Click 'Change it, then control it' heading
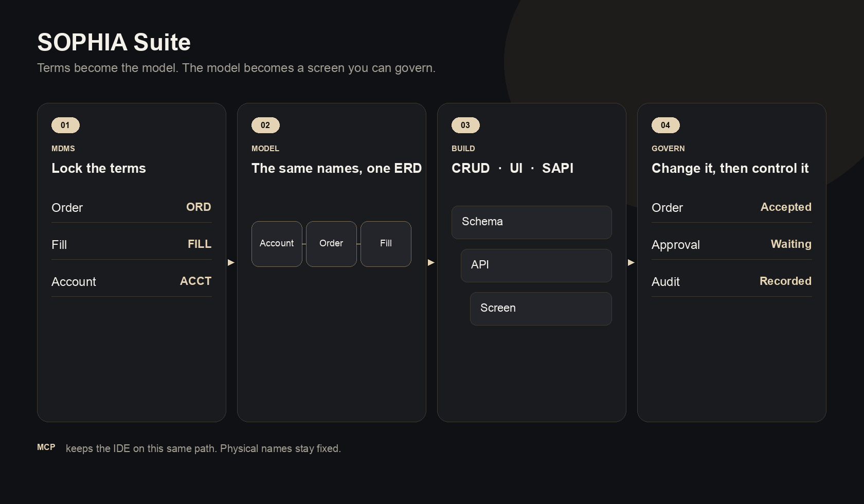The height and width of the screenshot is (504, 864). pyautogui.click(x=730, y=168)
